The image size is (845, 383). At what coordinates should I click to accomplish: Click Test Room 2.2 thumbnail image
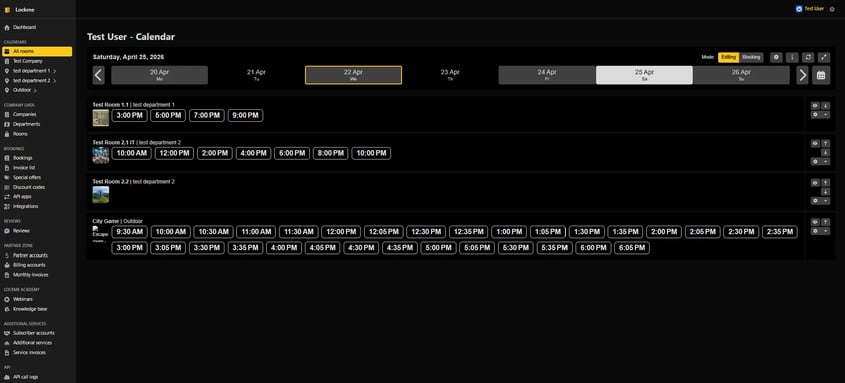(x=101, y=194)
